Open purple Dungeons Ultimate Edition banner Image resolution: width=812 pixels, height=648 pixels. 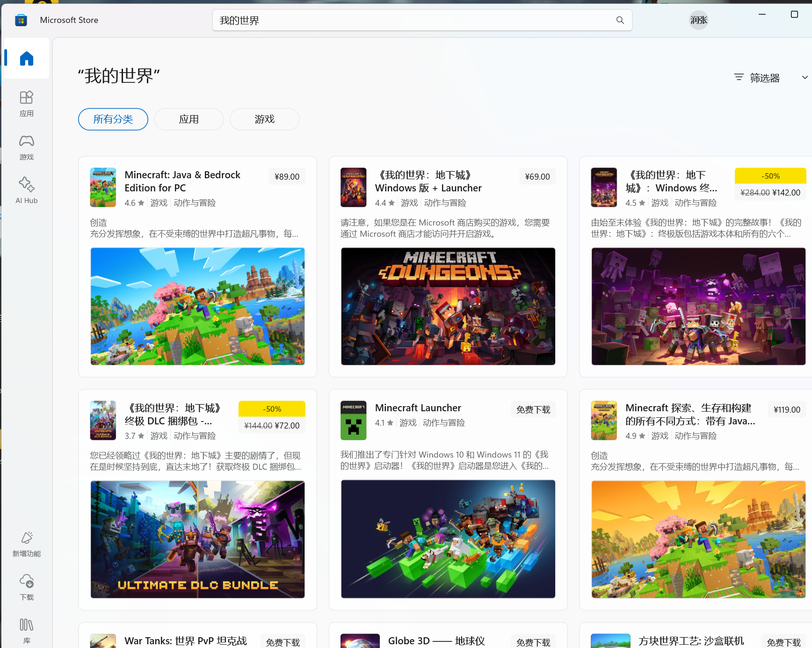click(x=698, y=306)
